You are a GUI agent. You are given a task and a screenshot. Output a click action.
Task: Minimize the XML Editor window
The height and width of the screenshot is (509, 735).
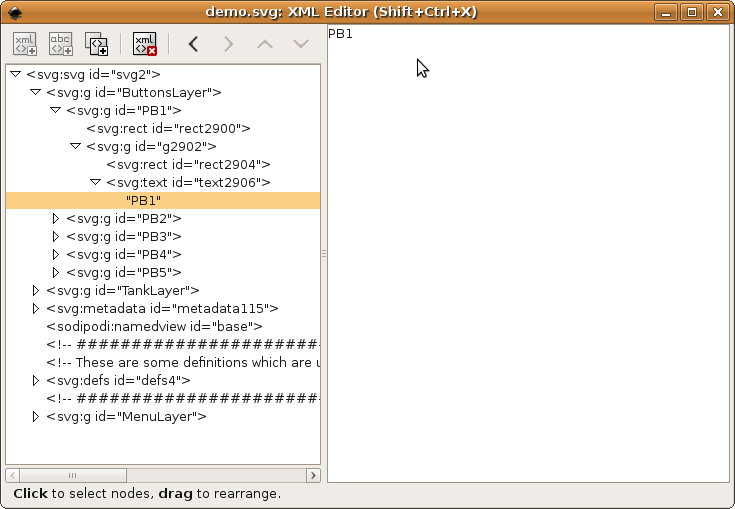666,12
